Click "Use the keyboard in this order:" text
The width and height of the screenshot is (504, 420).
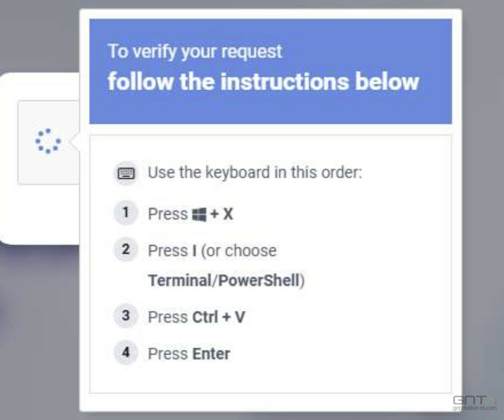point(255,173)
